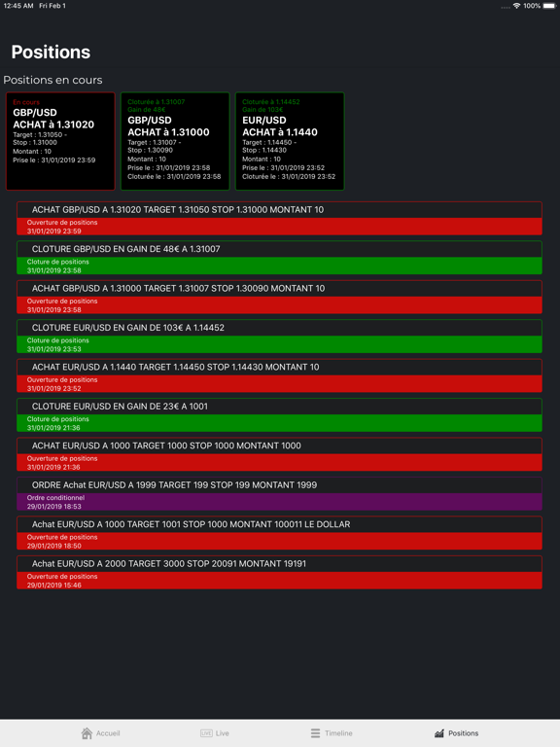Click the green band dated 31/01/2019 21:36
The width and height of the screenshot is (560, 747).
click(280, 423)
